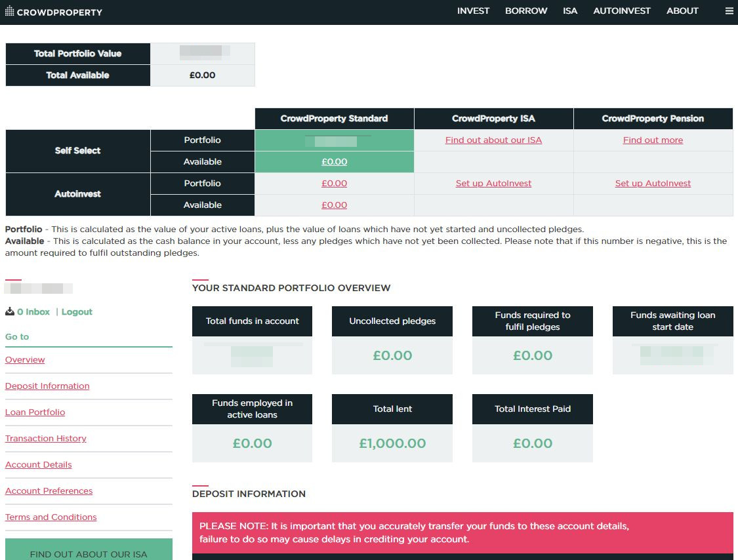The image size is (738, 560).
Task: Click Find Out About Our ISA button
Action: pos(89,550)
